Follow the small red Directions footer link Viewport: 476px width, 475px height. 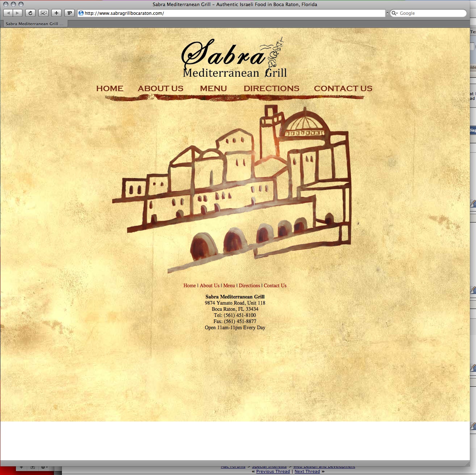tap(249, 285)
